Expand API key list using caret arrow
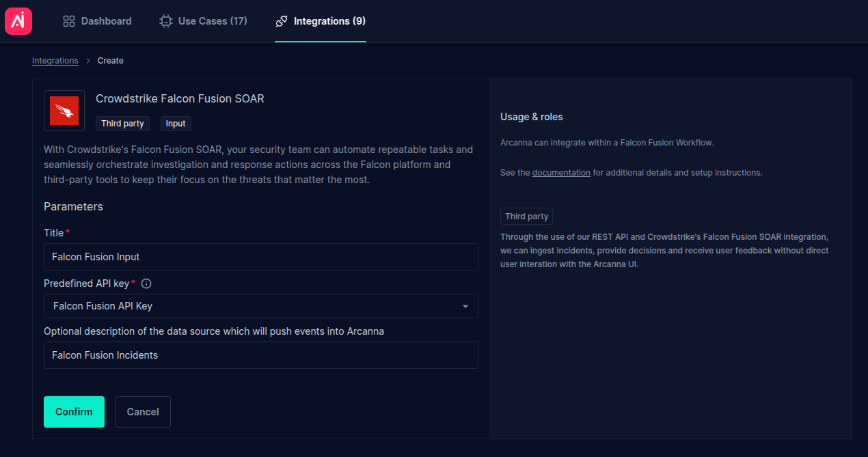The width and height of the screenshot is (868, 457). [x=465, y=306]
